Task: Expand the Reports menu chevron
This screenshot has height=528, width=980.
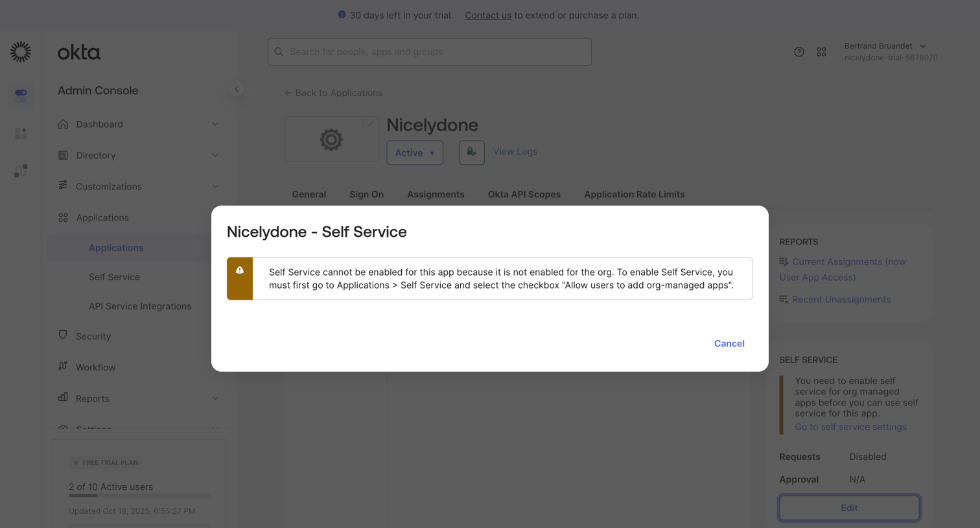Action: 215,398
